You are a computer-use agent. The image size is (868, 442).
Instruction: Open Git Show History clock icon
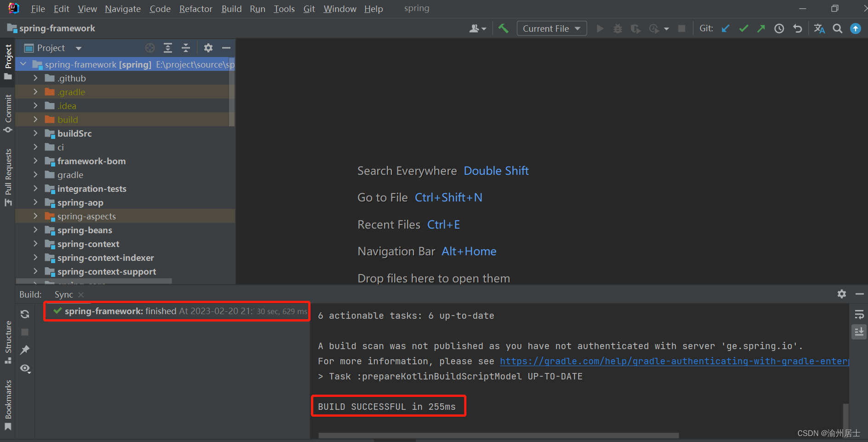coord(779,29)
